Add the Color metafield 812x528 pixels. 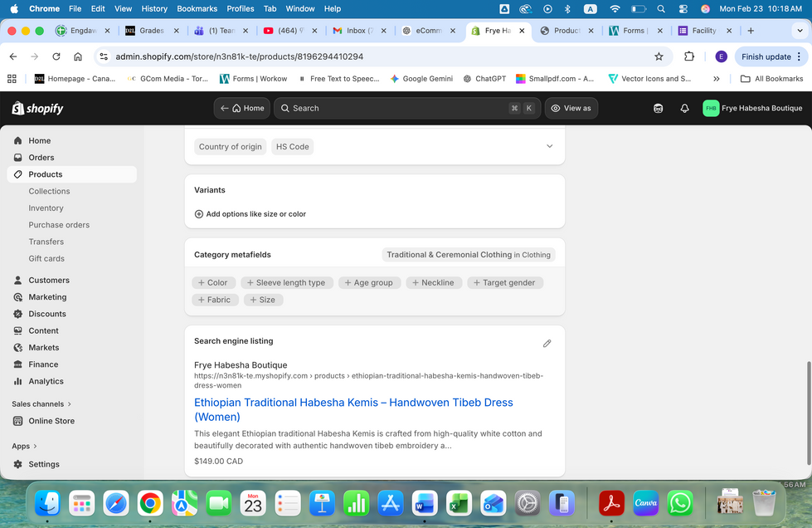pos(213,283)
